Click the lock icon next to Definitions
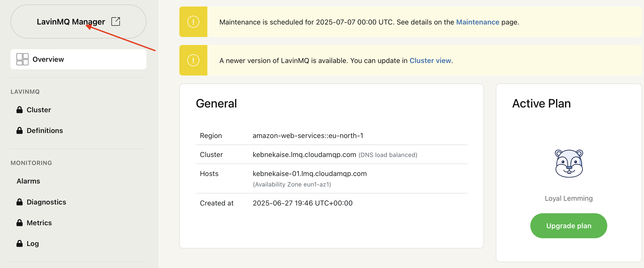 [x=19, y=130]
